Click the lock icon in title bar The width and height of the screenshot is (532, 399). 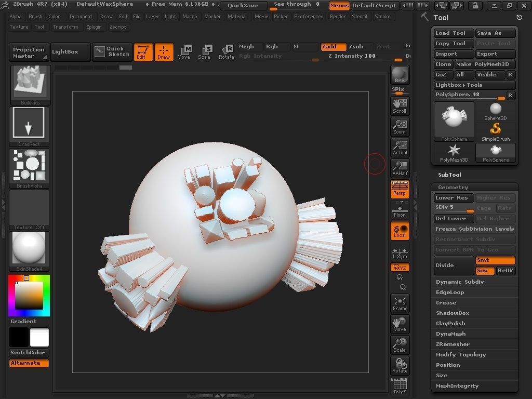[475, 5]
